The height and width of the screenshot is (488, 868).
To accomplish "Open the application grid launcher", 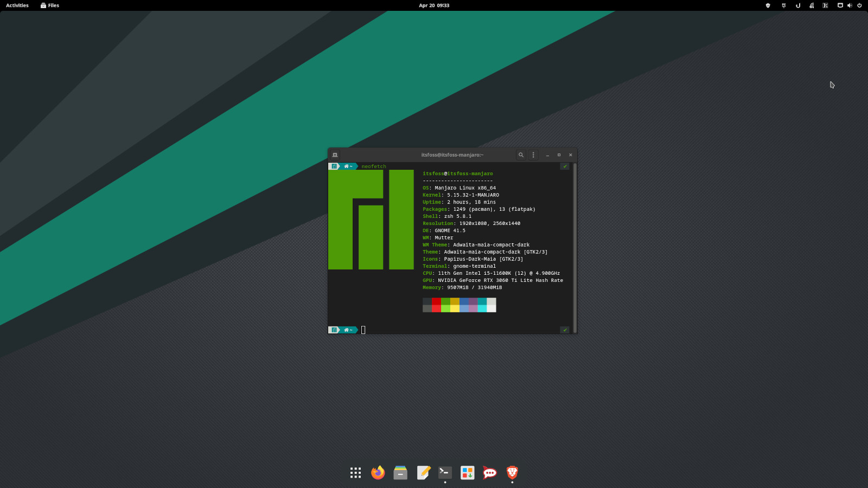I will 355,472.
